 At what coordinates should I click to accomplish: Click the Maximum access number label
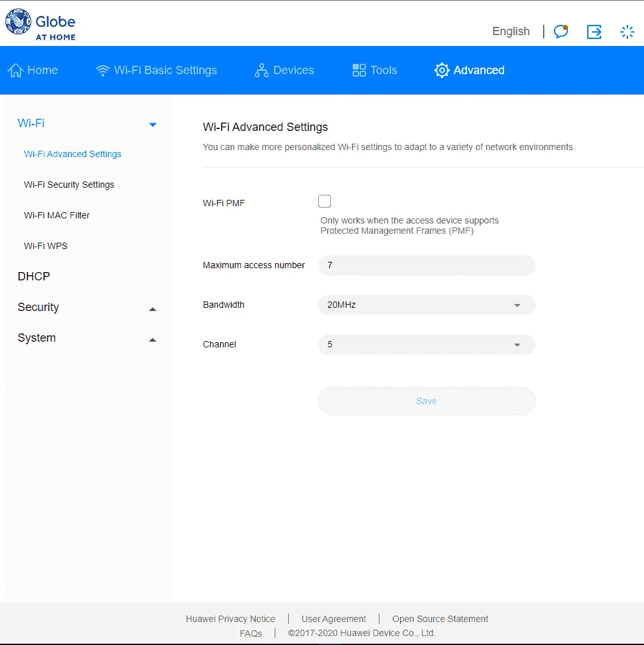click(254, 265)
